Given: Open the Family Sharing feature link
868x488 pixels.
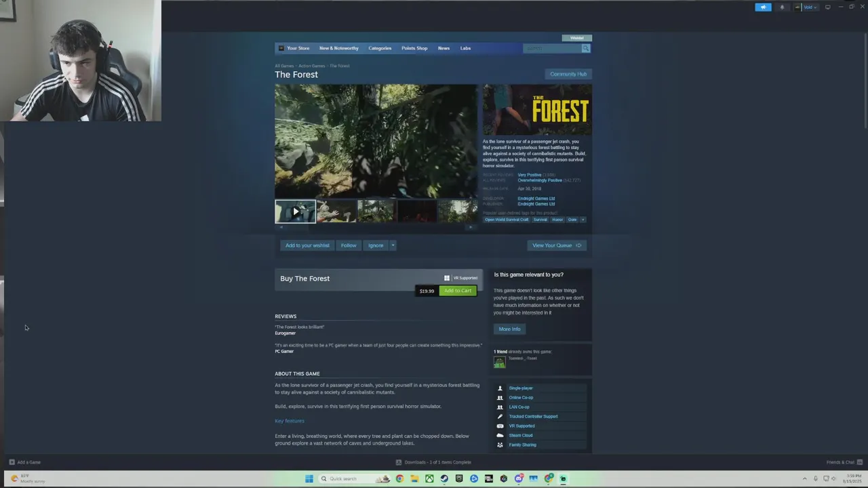Looking at the screenshot, I should [x=523, y=445].
